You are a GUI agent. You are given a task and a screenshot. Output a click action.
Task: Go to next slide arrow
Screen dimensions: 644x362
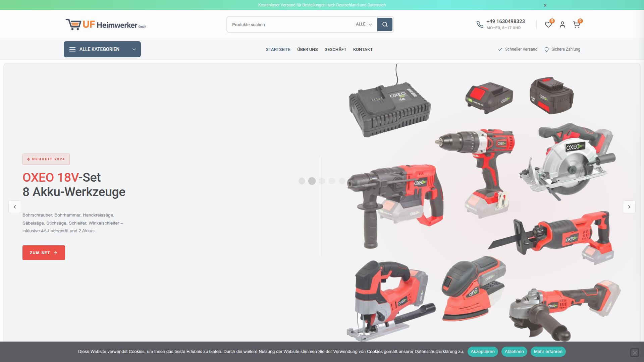tap(629, 207)
